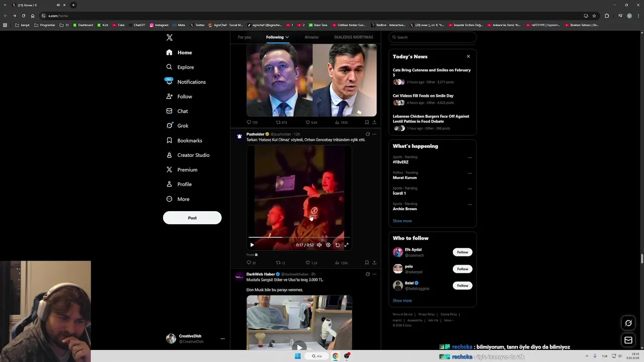The image size is (644, 362).
Task: Bookmark the Pusholder post
Action: (x=367, y=262)
